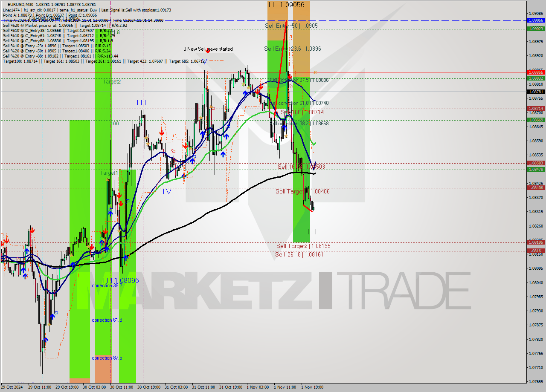Image resolution: width=546 pixels, height=392 pixels.
Task: Click the 1.08856 red price tag
Action: [536, 72]
